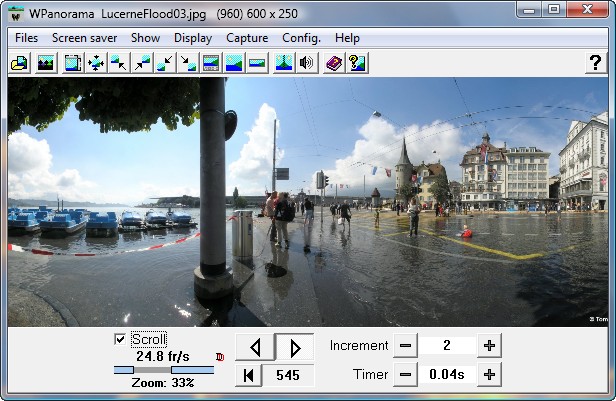Decrease Timer with minus button
616x401 pixels.
tap(405, 375)
